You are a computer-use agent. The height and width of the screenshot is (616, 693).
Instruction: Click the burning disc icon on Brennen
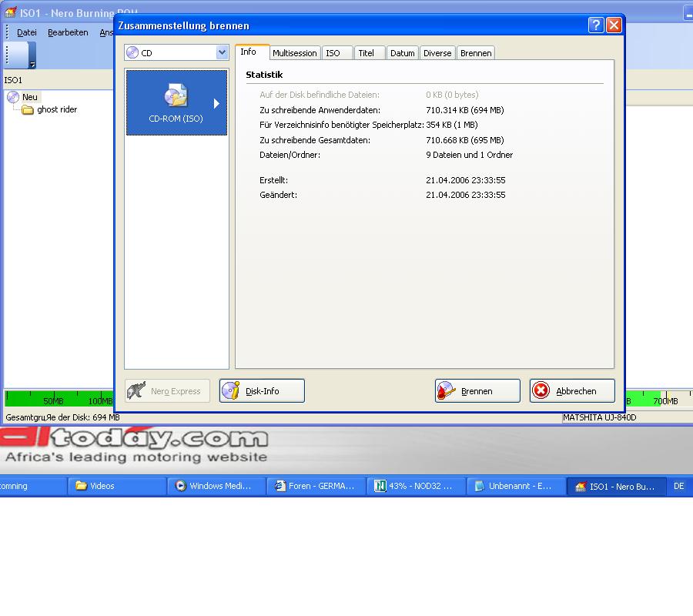point(446,390)
